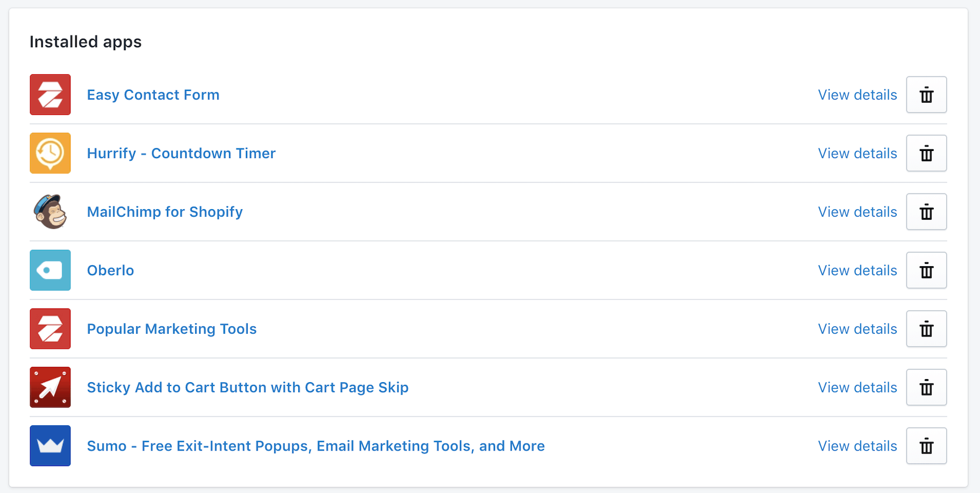Viewport: 980px width, 493px height.
Task: Open the Easy Contact Form app link
Action: [153, 95]
